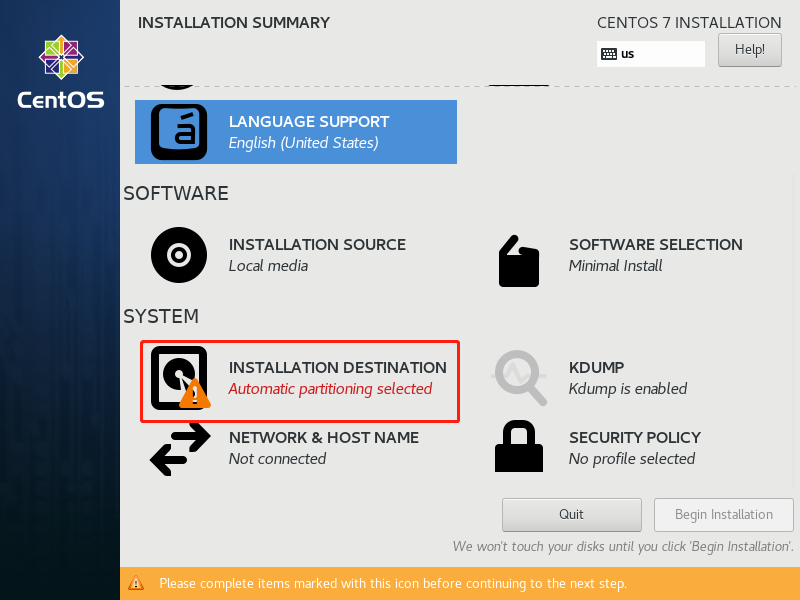Click the Not connected status text
Image resolution: width=800 pixels, height=600 pixels.
click(x=277, y=459)
